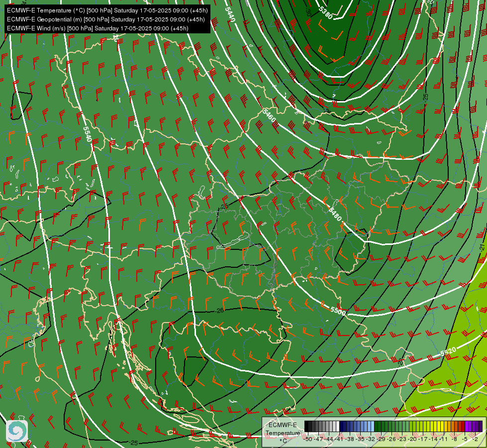Click the -23 value on the temperature legend

click(x=402, y=439)
